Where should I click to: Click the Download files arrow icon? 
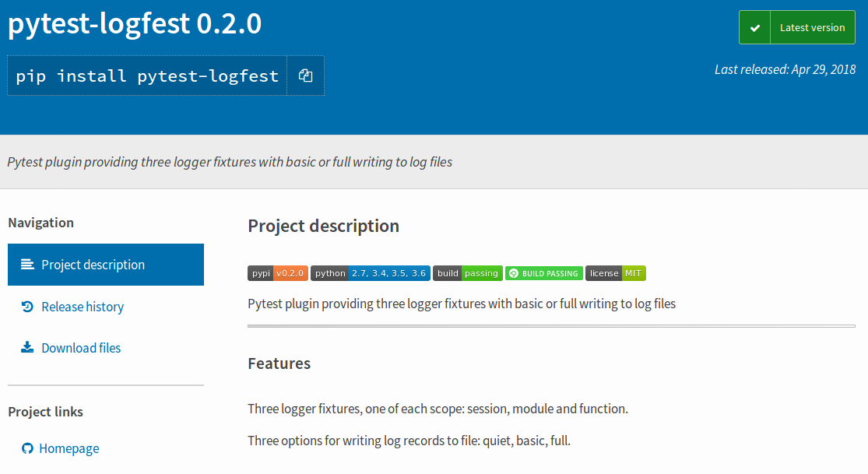27,348
